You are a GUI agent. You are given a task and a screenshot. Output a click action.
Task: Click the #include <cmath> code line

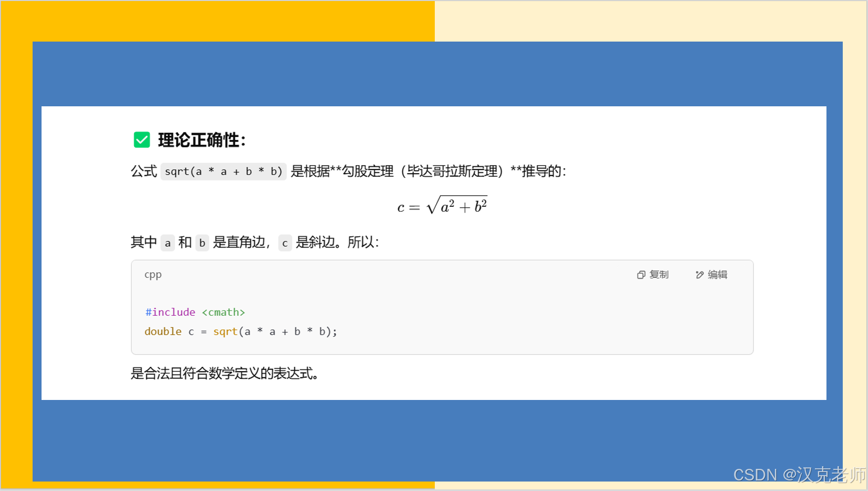(195, 312)
